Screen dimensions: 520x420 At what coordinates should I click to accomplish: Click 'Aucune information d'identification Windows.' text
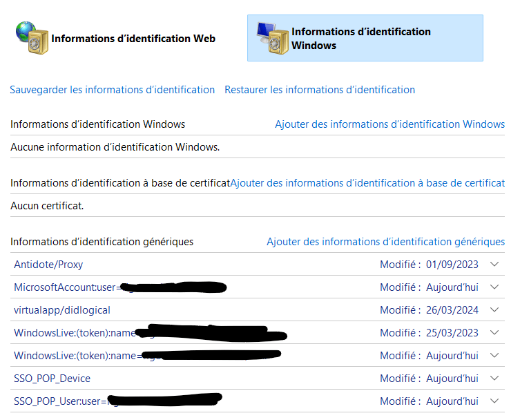tap(115, 147)
